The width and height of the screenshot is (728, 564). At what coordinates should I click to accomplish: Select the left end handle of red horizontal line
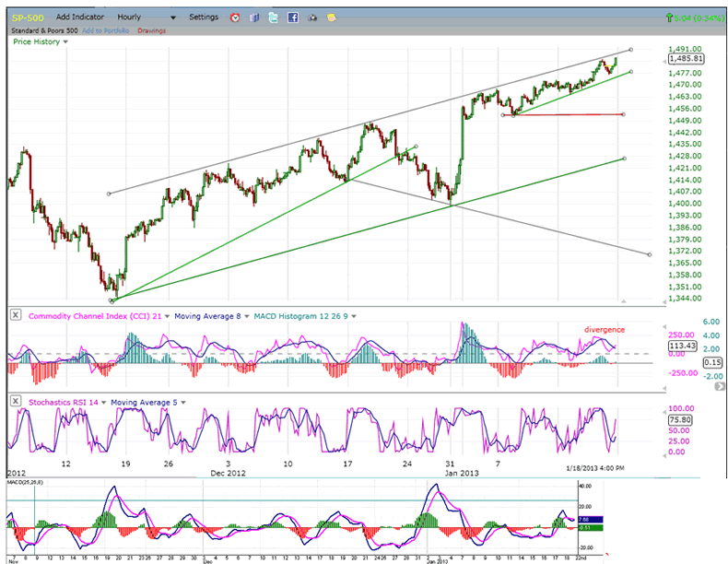(503, 115)
